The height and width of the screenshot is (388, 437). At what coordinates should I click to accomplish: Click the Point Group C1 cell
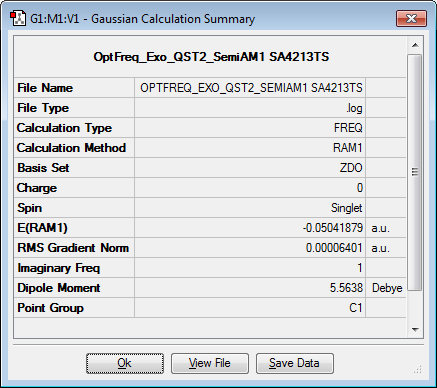[x=250, y=308]
